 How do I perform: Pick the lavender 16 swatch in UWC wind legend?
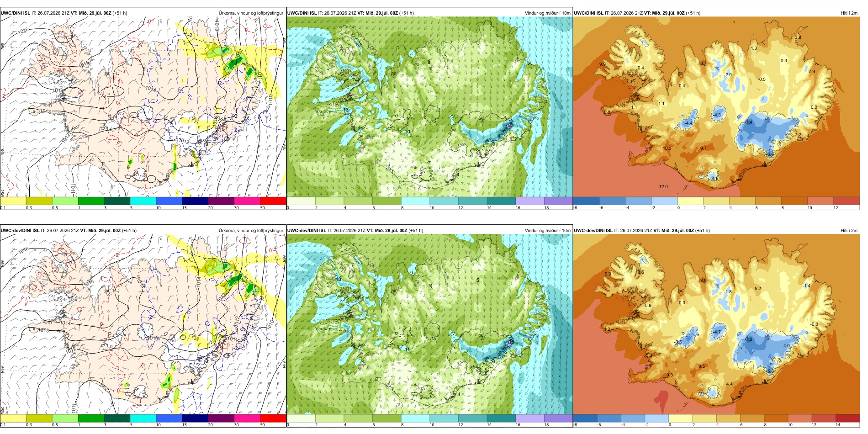530,201
